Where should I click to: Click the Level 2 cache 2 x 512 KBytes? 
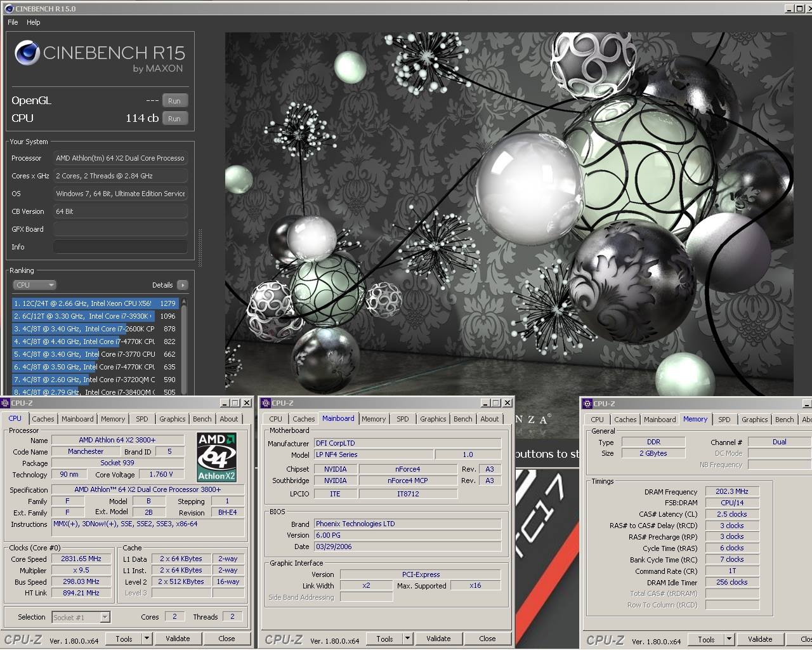coord(181,581)
